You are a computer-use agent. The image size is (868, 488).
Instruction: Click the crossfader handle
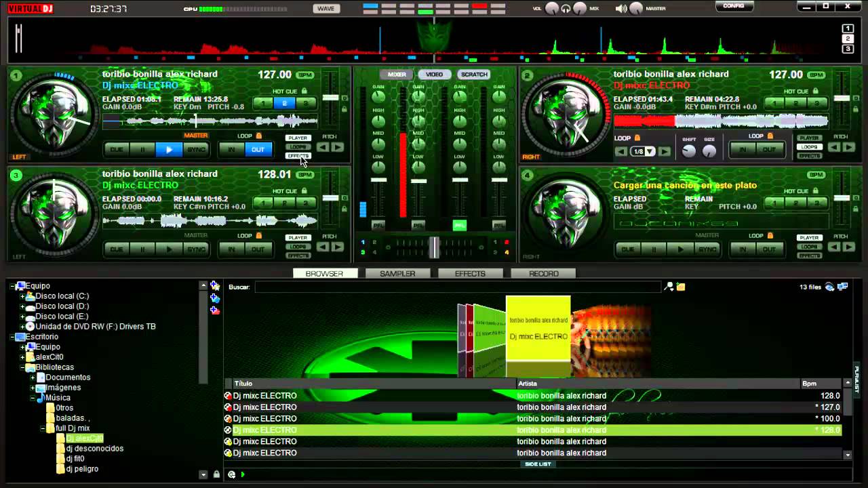click(434, 247)
